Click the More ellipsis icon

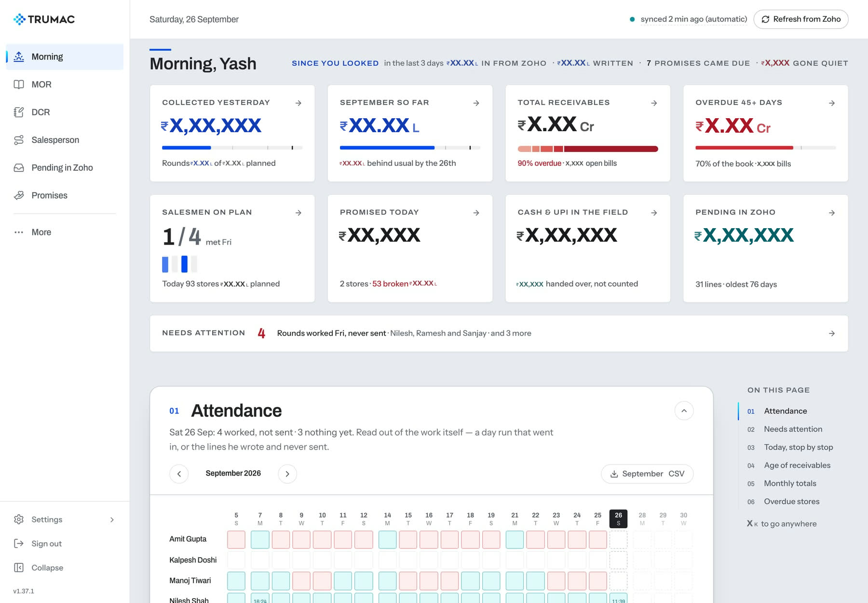point(19,232)
